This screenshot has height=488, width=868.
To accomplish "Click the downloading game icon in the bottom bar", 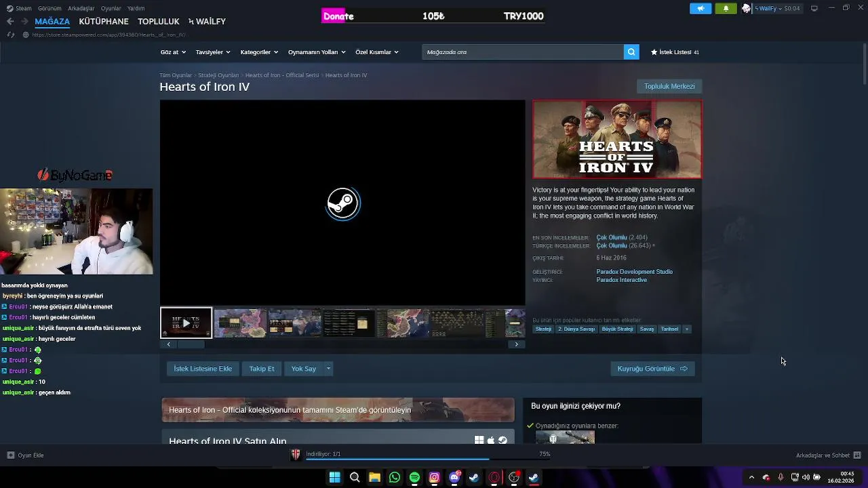I will point(296,455).
